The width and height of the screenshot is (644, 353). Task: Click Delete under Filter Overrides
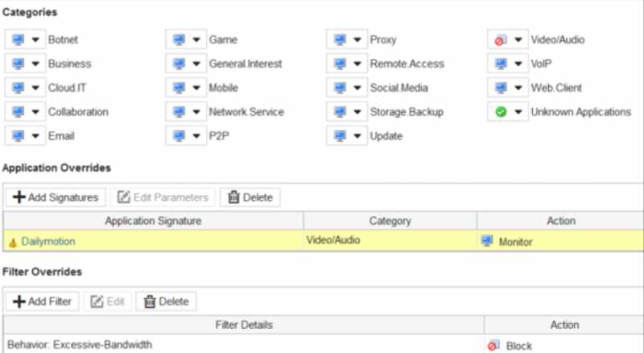[x=166, y=301]
